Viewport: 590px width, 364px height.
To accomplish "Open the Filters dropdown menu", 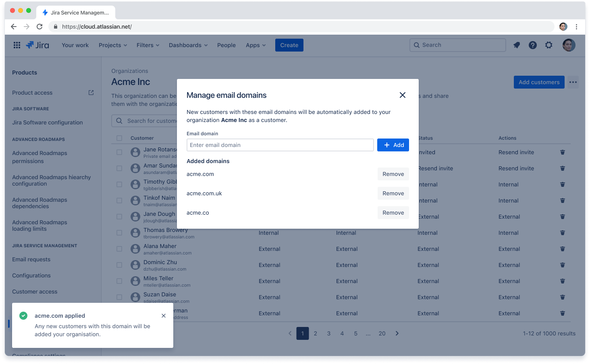I will coord(147,45).
